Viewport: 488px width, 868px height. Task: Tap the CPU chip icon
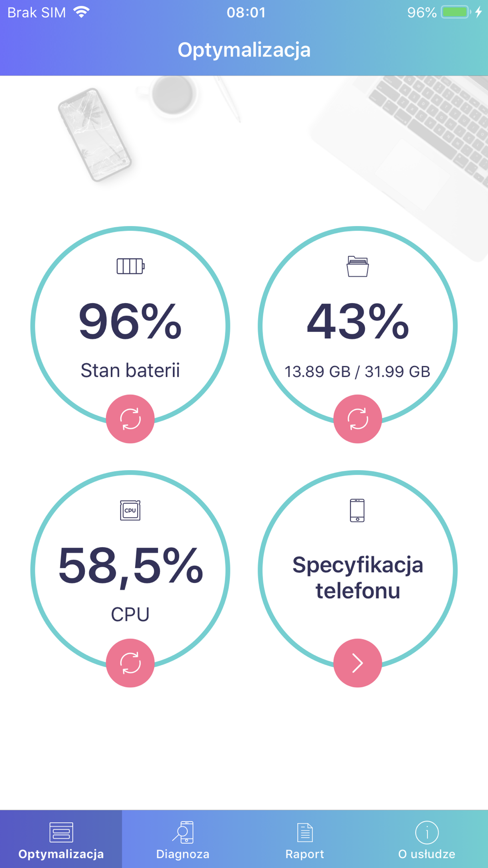pos(130,511)
